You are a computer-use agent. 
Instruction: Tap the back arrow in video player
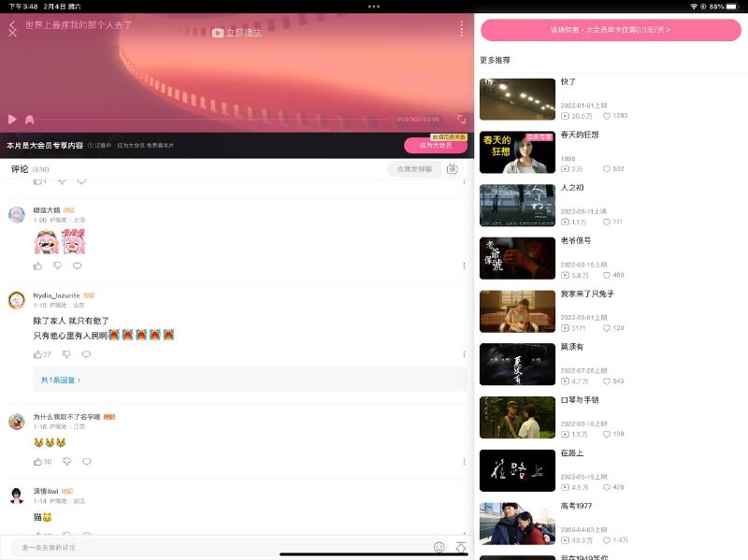coord(12,24)
